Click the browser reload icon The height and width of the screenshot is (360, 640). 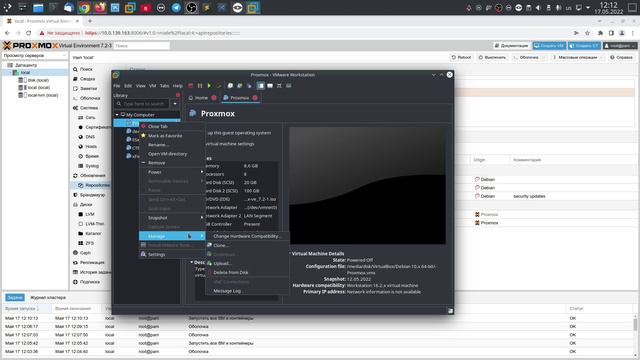[x=29, y=33]
